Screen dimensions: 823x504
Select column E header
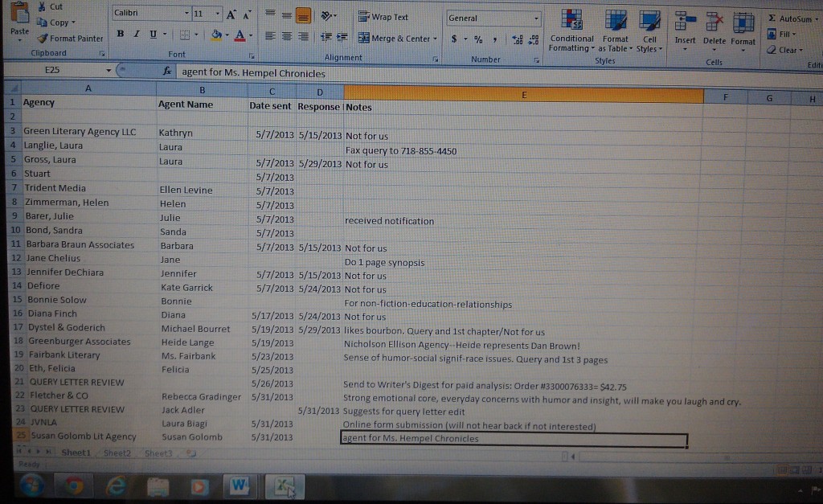(x=523, y=95)
